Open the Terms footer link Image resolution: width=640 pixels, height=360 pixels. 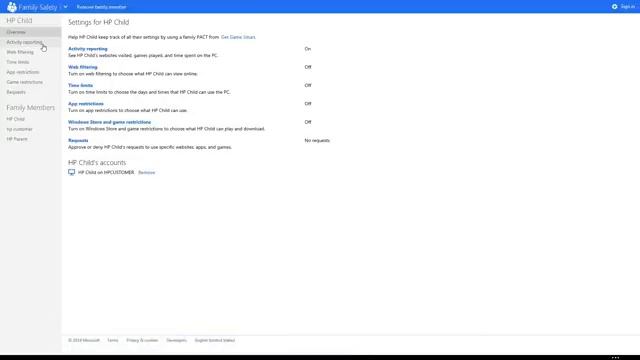click(x=113, y=340)
